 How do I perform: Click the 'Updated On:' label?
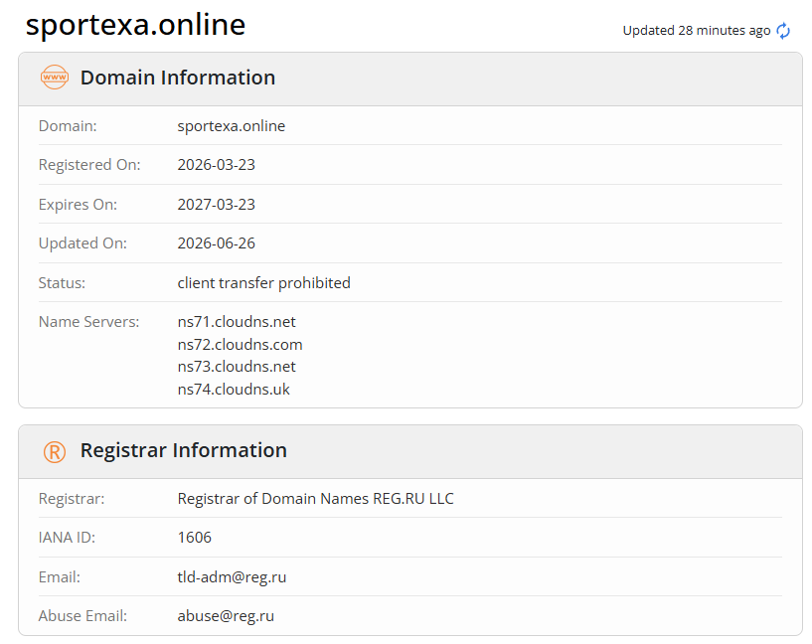point(82,243)
